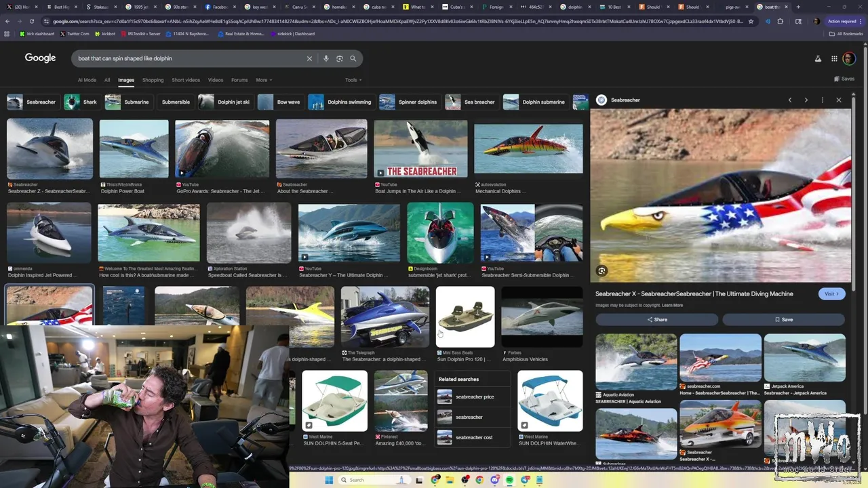Open the Dolphin Power Boat image result
The height and width of the screenshot is (488, 868).
(x=134, y=149)
